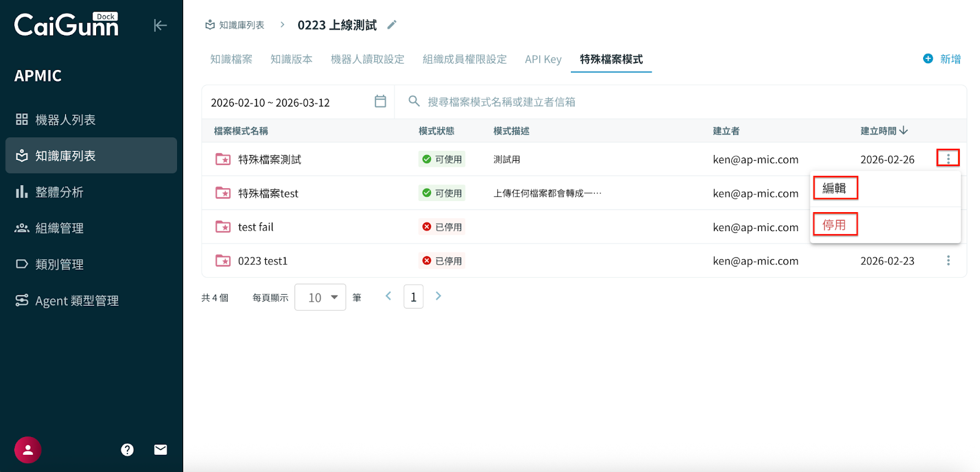Go to the next page arrow
This screenshot has width=980, height=472.
click(x=438, y=296)
